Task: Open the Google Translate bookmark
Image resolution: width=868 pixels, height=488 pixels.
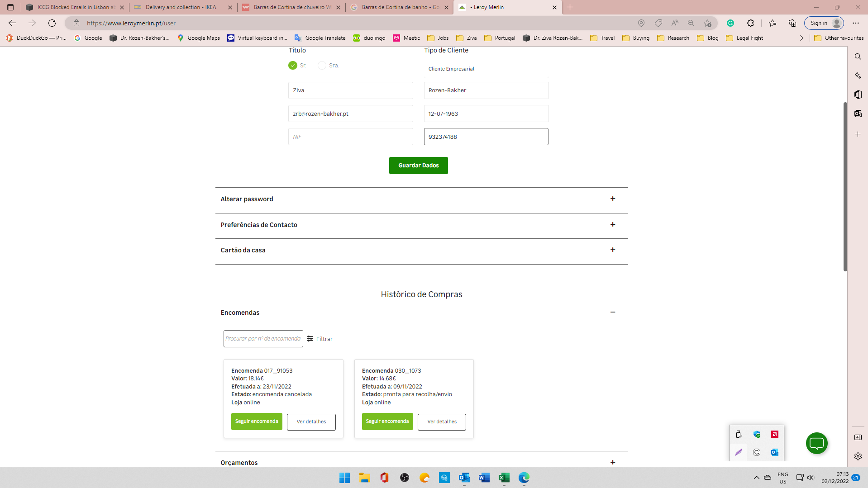Action: (320, 38)
